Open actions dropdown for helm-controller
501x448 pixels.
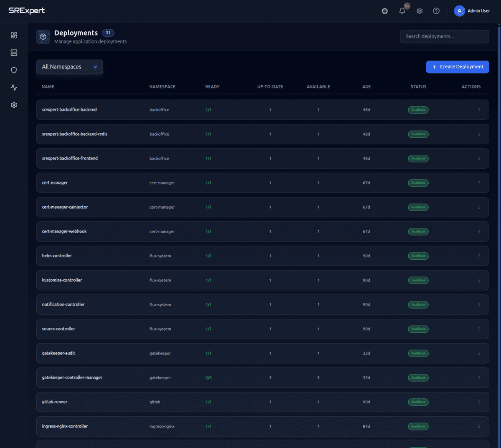point(479,256)
